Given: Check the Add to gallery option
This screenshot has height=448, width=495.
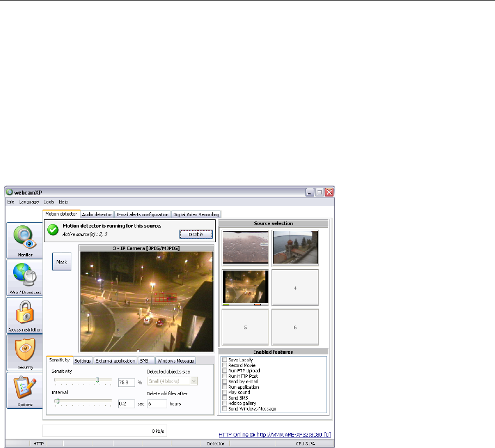Looking at the screenshot, I should tap(225, 403).
